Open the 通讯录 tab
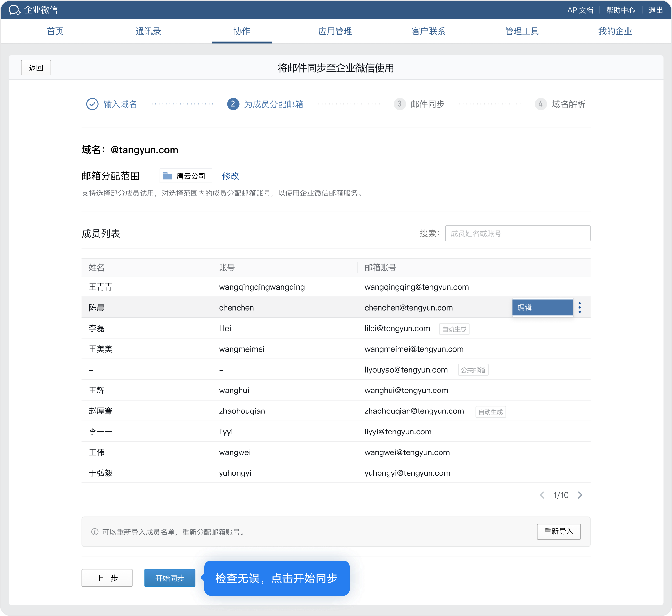 [x=148, y=31]
